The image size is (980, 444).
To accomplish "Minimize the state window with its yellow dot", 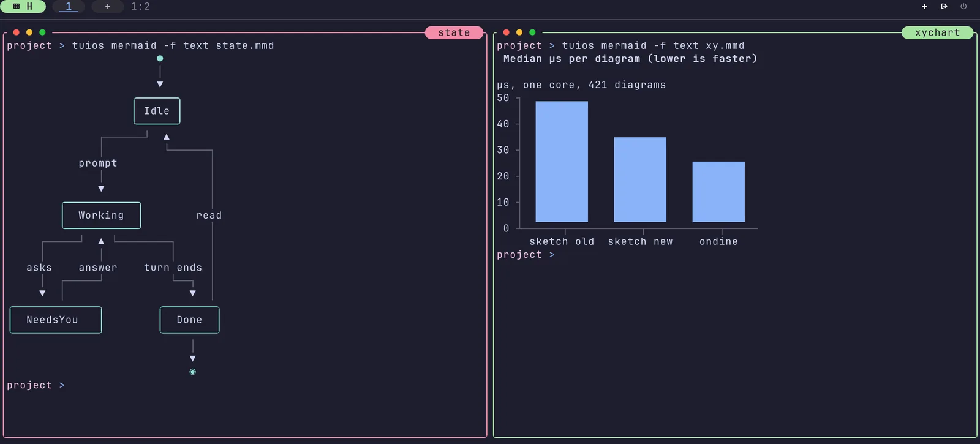I will pos(29,32).
